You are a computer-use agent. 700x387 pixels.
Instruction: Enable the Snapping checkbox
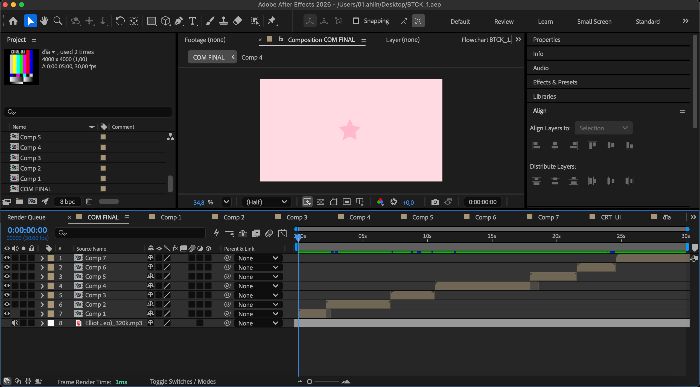coord(356,21)
